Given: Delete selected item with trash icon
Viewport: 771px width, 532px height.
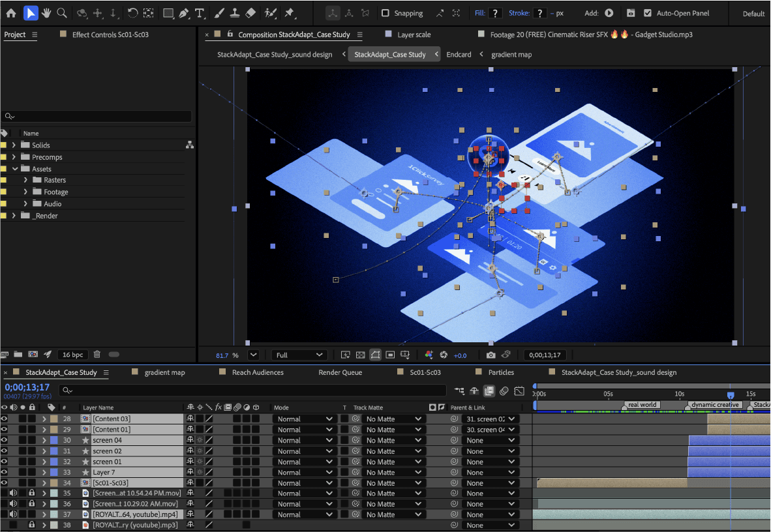Looking at the screenshot, I should (x=97, y=355).
